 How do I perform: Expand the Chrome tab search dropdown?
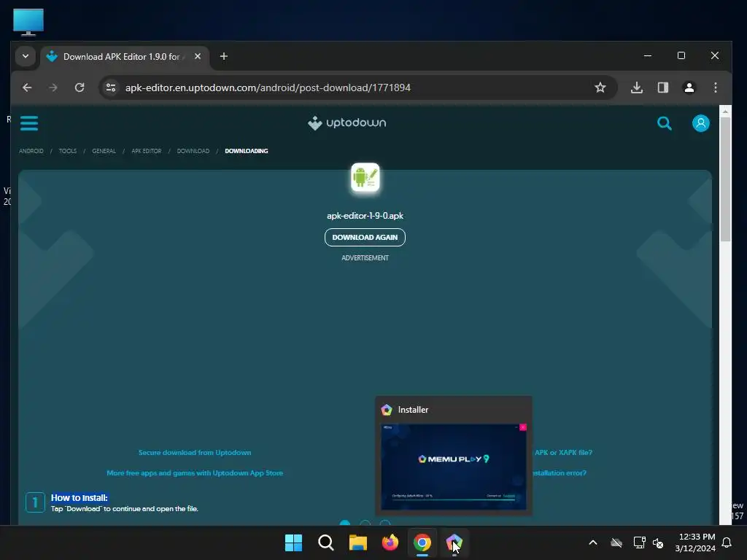(26, 56)
